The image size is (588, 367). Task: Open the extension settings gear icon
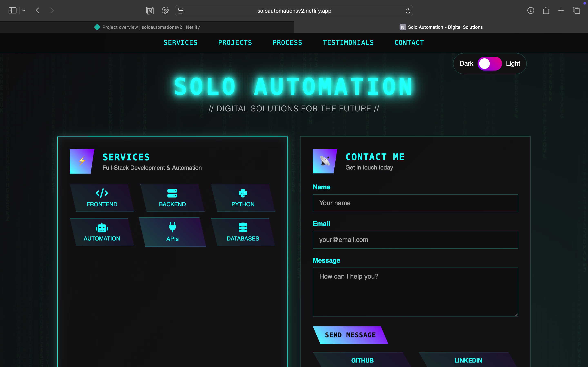[165, 10]
